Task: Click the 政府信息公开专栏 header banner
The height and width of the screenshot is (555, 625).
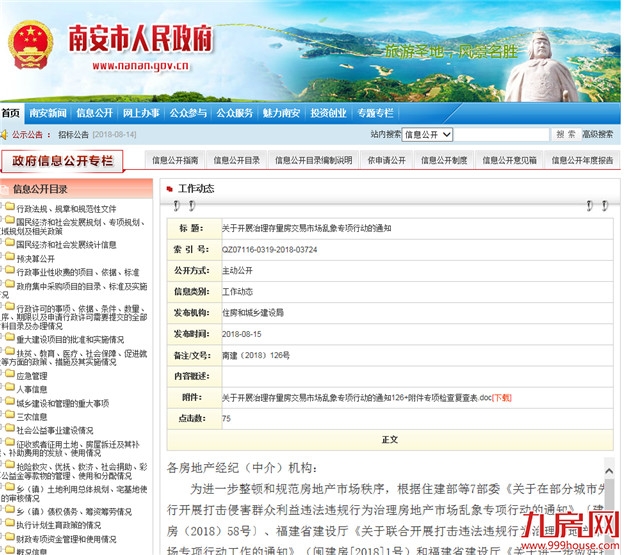Action: tap(62, 161)
